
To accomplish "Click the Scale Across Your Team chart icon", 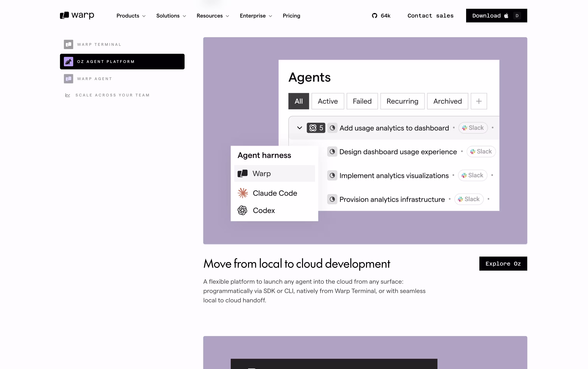I will 68,95.
